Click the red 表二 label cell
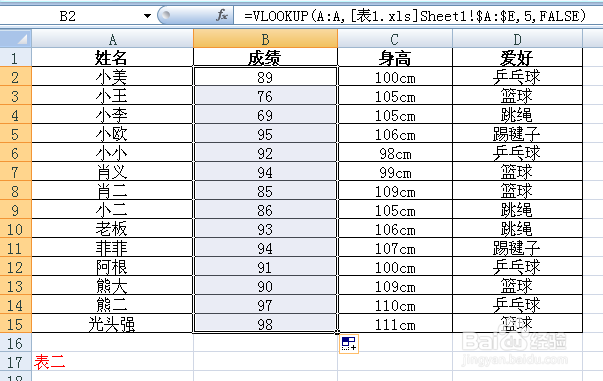This screenshot has width=603, height=381. pos(112,361)
